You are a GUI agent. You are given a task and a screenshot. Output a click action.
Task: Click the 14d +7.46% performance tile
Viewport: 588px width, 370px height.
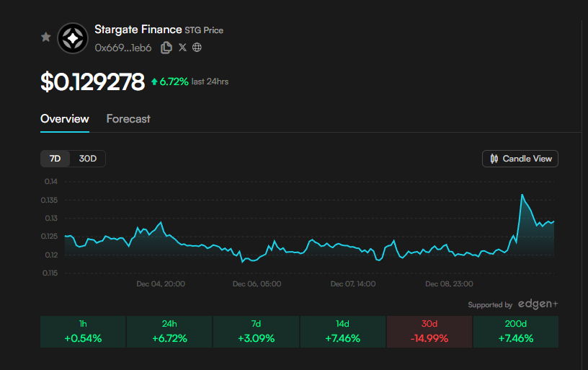point(343,332)
